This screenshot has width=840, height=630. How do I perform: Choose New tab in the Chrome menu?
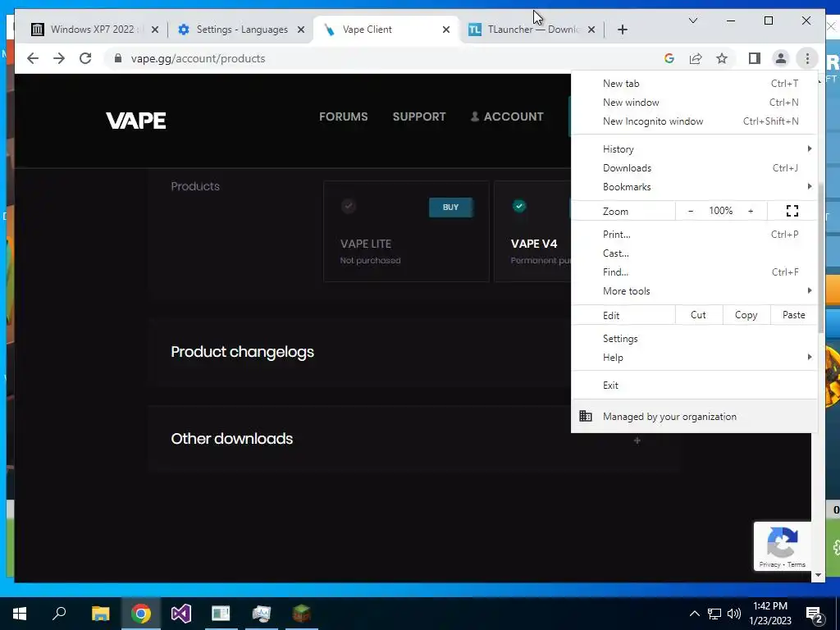[694, 84]
